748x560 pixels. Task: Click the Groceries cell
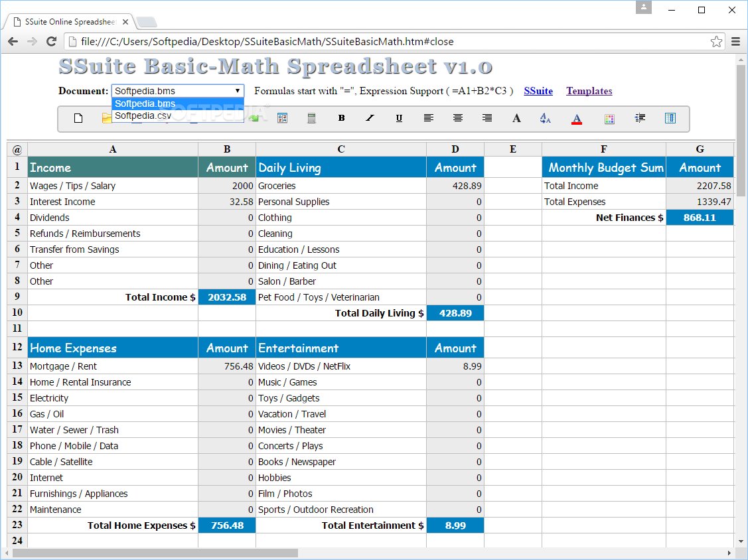[x=341, y=186]
